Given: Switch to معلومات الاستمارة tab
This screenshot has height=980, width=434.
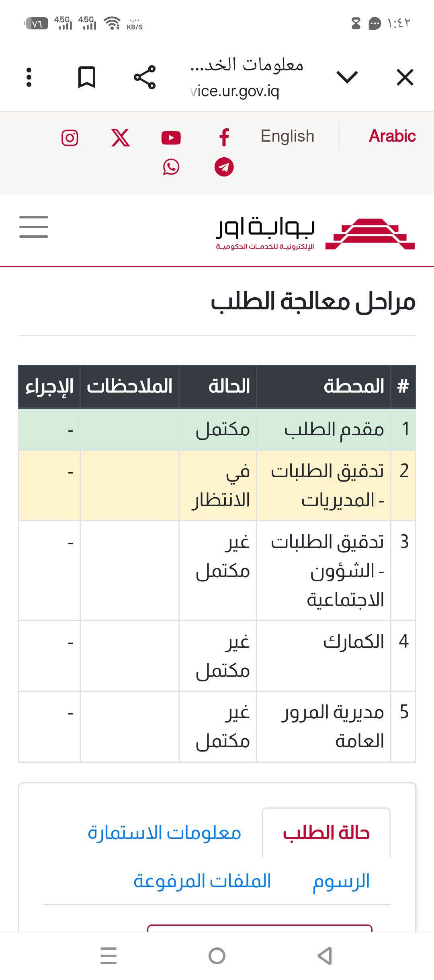Looking at the screenshot, I should (164, 833).
